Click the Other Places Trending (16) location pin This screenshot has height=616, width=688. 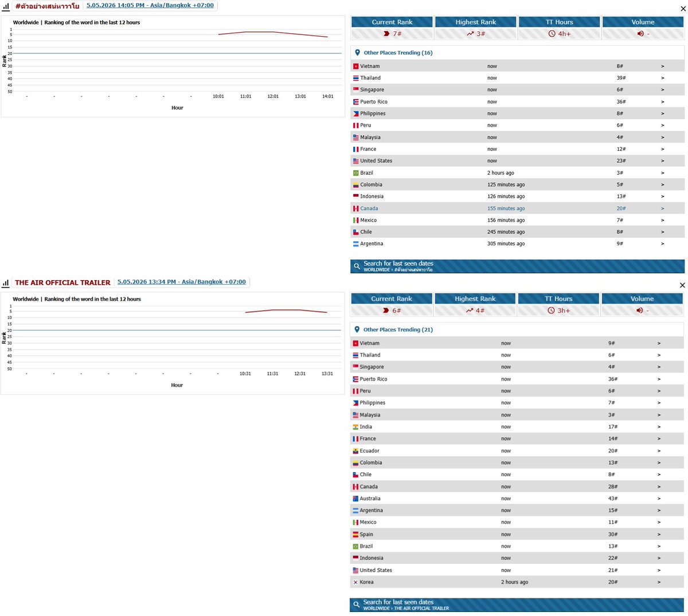(x=357, y=53)
